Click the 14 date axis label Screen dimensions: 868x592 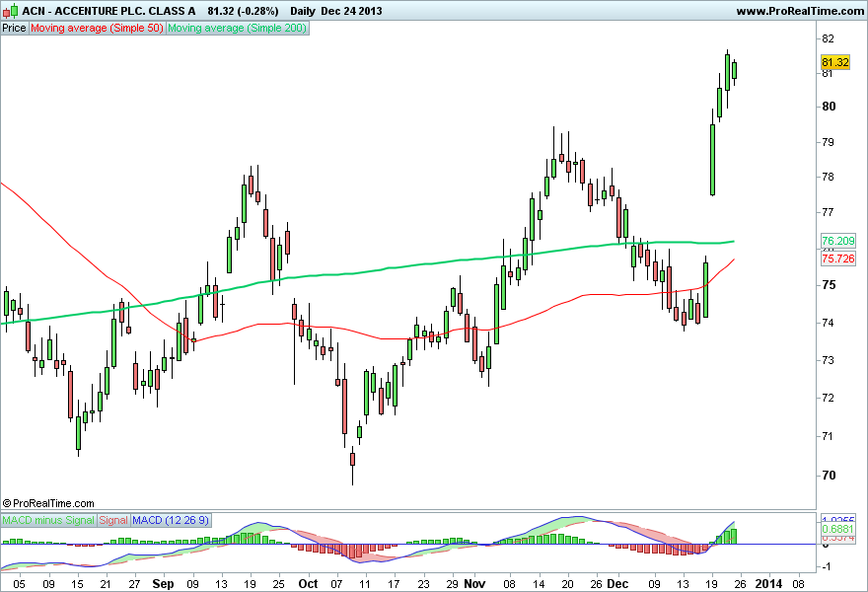point(539,584)
